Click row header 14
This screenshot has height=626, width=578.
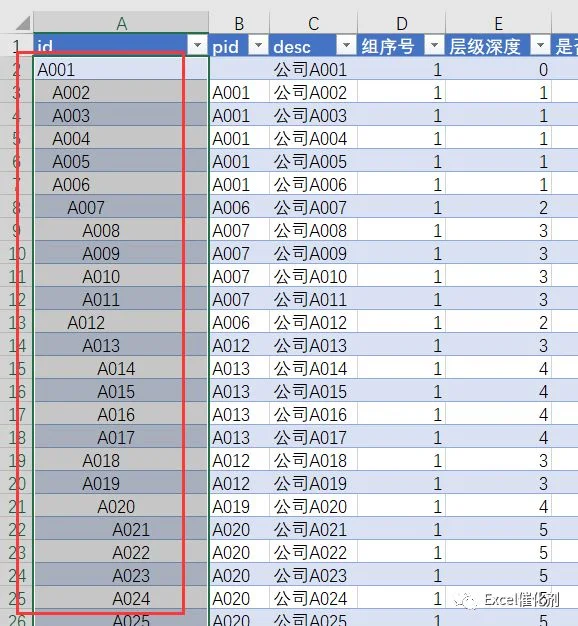17,346
